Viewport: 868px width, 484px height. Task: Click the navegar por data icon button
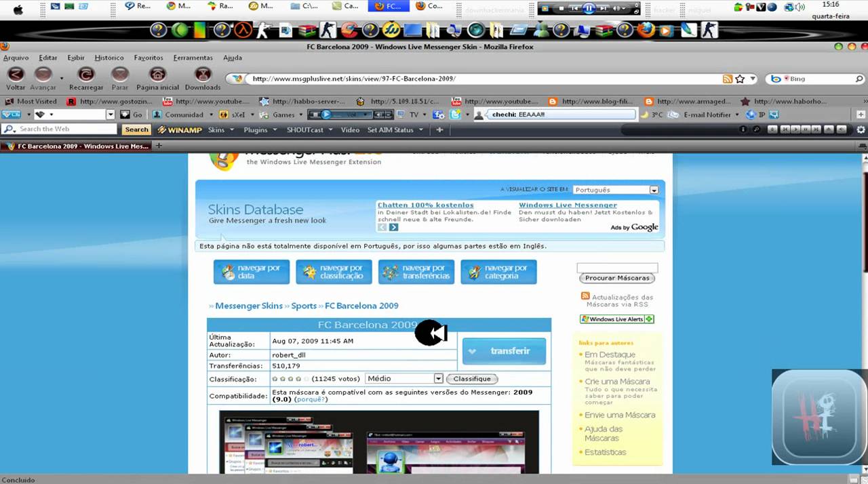252,272
